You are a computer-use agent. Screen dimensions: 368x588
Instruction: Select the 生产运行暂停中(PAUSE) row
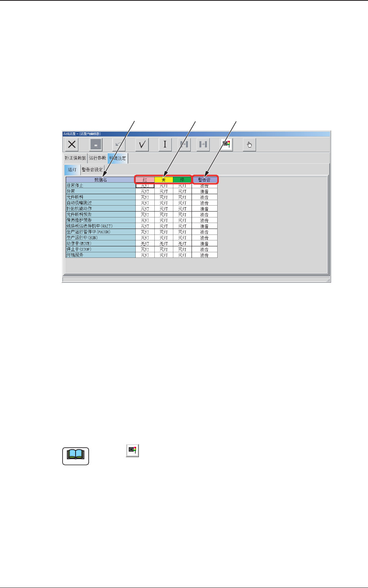pos(101,232)
